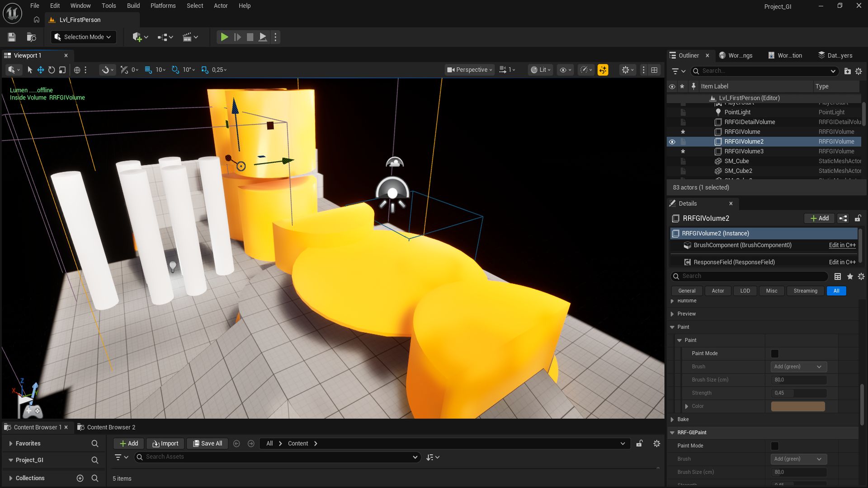This screenshot has height=488, width=868.
Task: Activate the Scale tool in viewport toolbar
Action: (x=62, y=70)
